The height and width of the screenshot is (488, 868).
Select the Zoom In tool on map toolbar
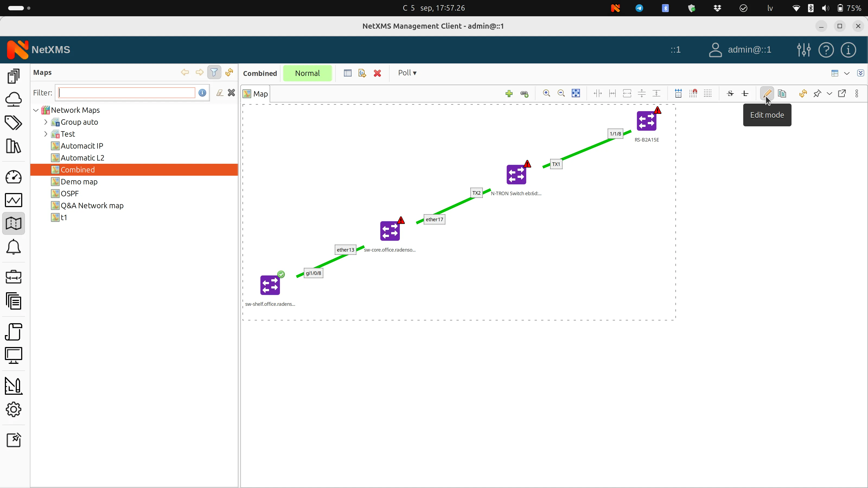(x=547, y=93)
